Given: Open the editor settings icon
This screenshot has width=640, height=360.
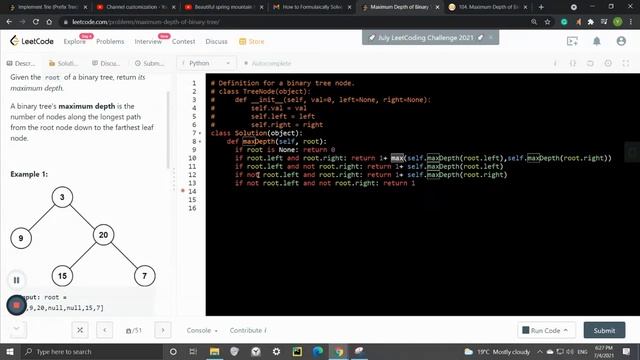Looking at the screenshot, I should [608, 63].
